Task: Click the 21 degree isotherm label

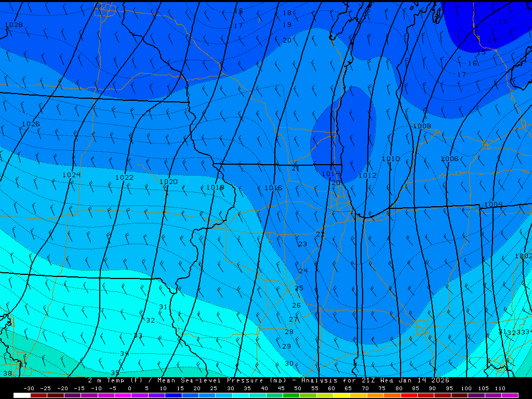Action: tap(295, 168)
